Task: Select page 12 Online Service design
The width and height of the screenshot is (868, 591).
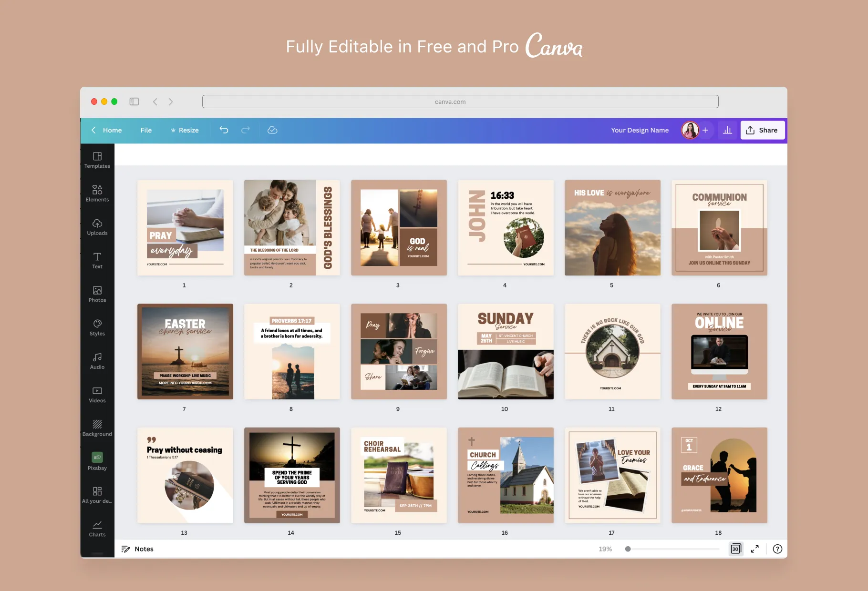Action: point(719,351)
